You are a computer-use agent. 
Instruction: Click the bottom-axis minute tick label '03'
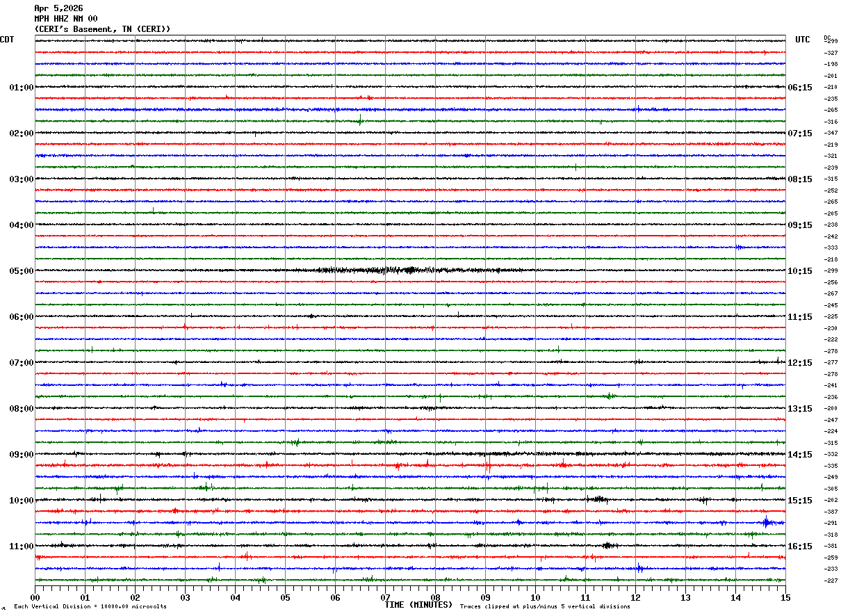[185, 597]
